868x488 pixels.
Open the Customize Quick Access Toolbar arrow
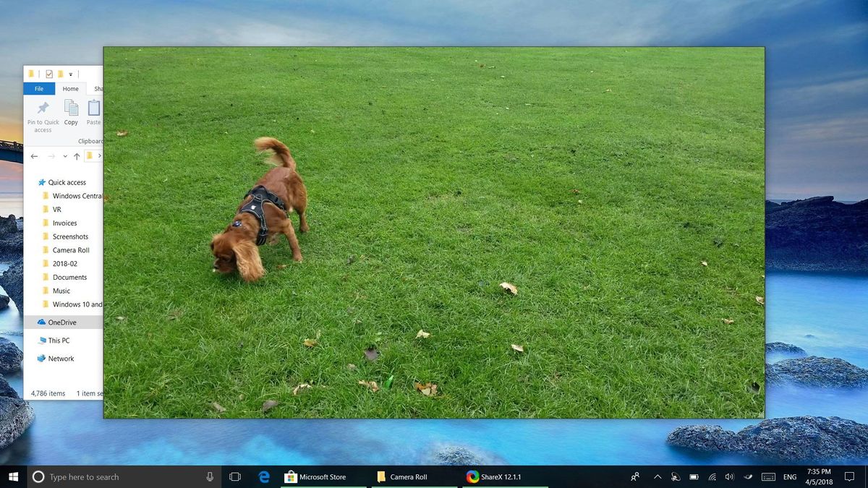tap(69, 74)
